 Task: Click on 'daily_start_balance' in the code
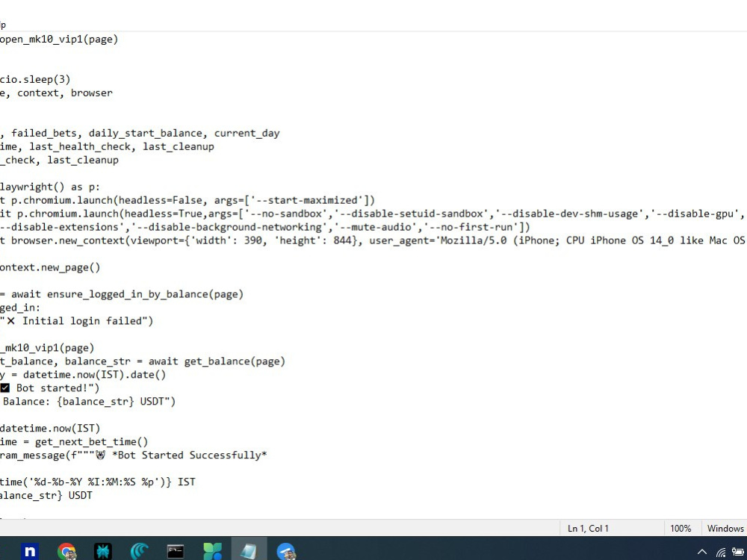tap(146, 134)
